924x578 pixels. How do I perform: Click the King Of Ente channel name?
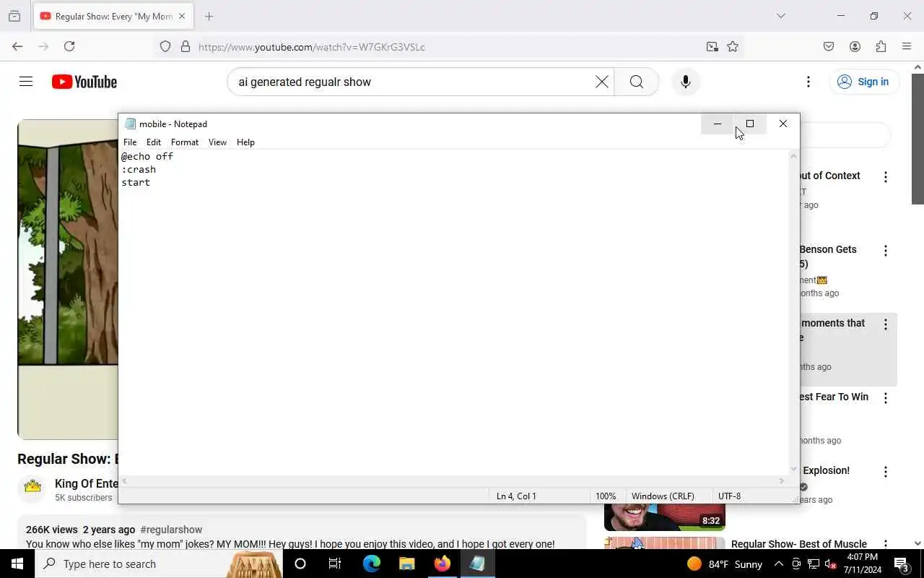87,483
